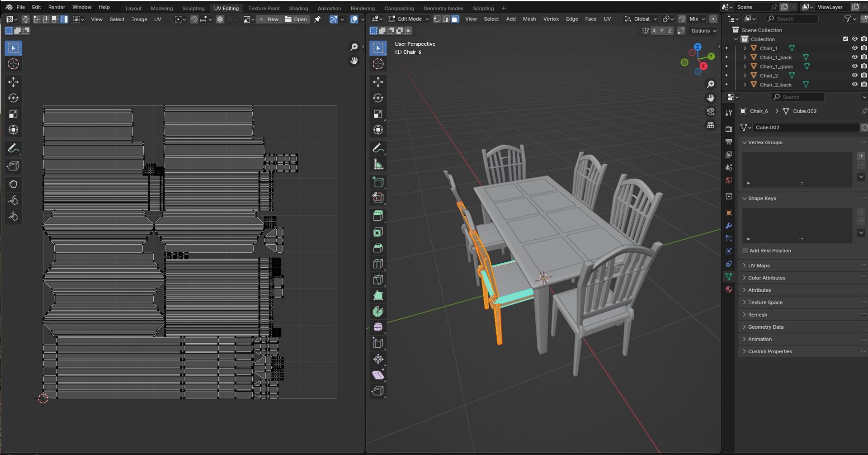Select the Rip Region tool in 3D viewport
The height and width of the screenshot is (455, 868).
(378, 391)
